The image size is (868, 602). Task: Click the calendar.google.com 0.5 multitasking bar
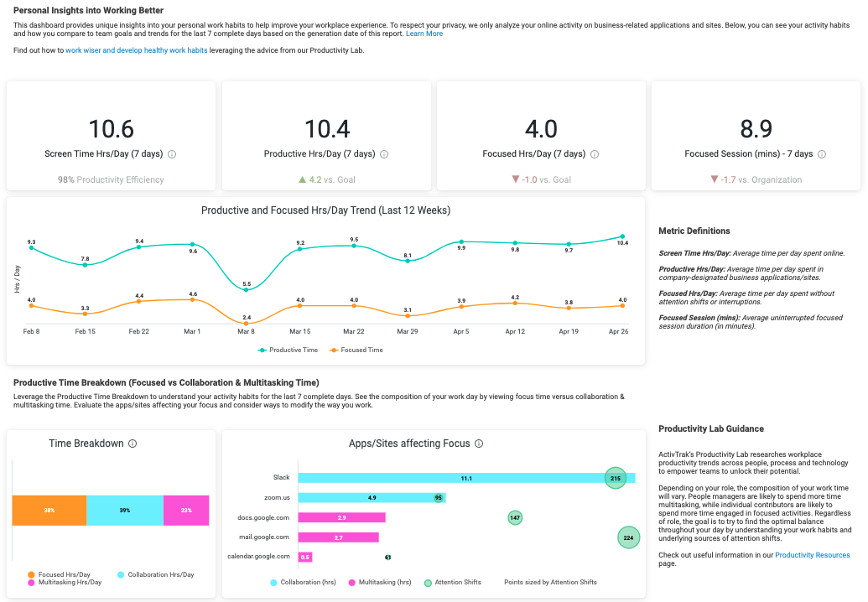click(305, 558)
